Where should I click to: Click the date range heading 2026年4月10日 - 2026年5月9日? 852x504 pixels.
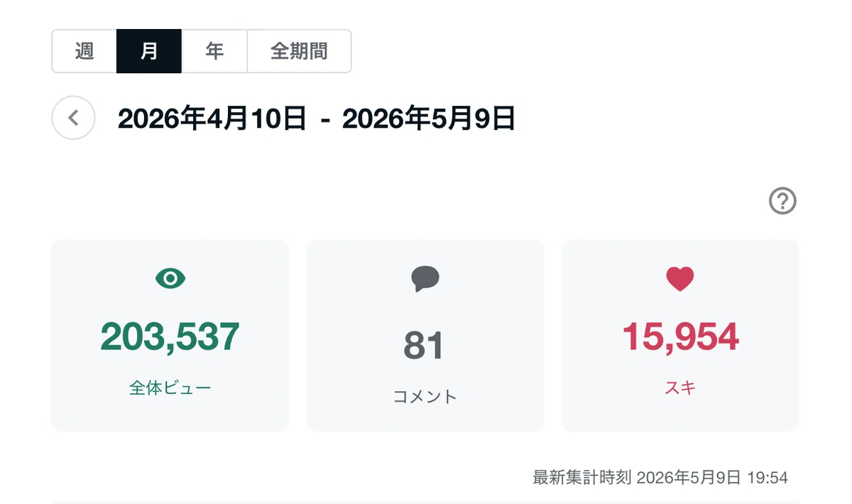[317, 119]
